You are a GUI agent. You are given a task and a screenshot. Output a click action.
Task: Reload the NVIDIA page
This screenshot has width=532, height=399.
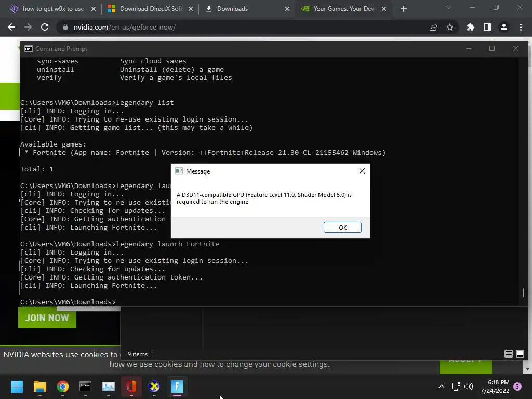[x=45, y=27]
